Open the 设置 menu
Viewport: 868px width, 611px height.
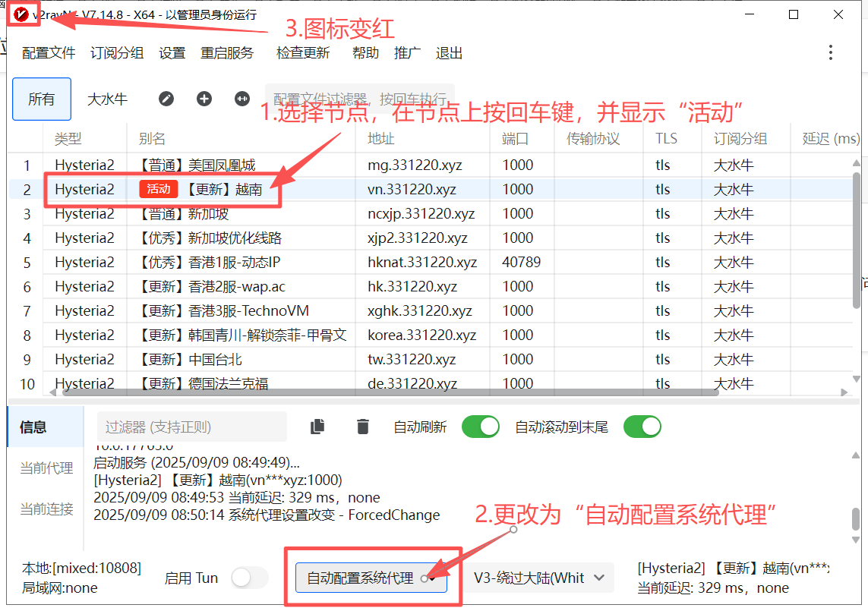pyautogui.click(x=172, y=53)
